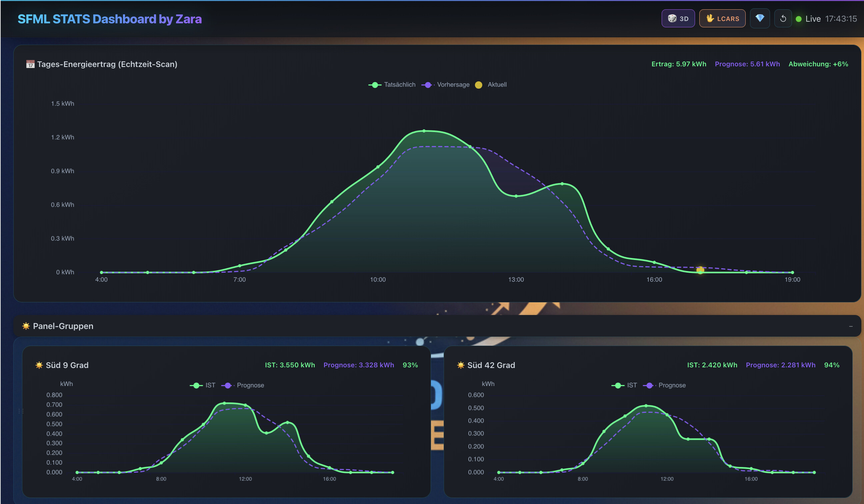The image size is (864, 504).
Task: Toggle Aktuell marker in chart legend
Action: 491,85
